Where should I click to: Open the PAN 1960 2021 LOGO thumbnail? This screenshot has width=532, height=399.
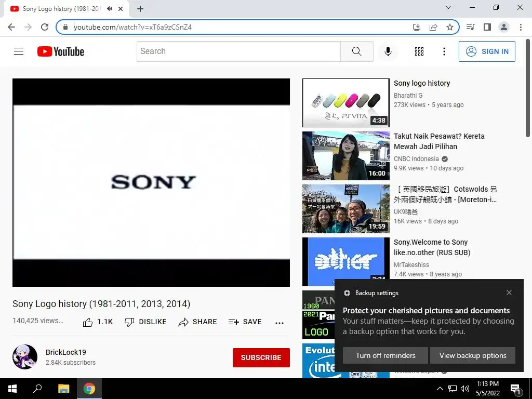tap(318, 314)
